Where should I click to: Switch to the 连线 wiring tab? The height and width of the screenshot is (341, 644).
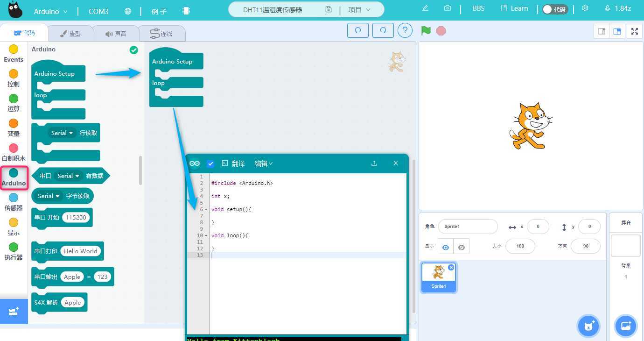[161, 34]
